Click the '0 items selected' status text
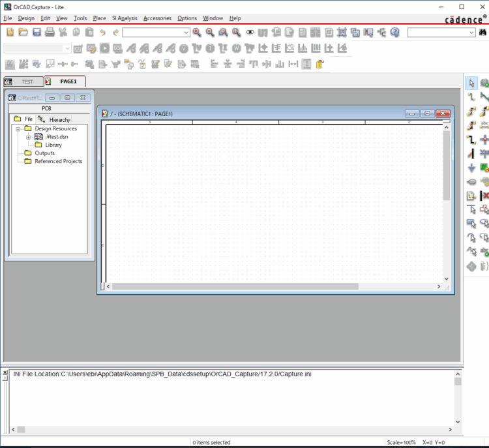Viewport: 489px width, 448px height. (211, 442)
